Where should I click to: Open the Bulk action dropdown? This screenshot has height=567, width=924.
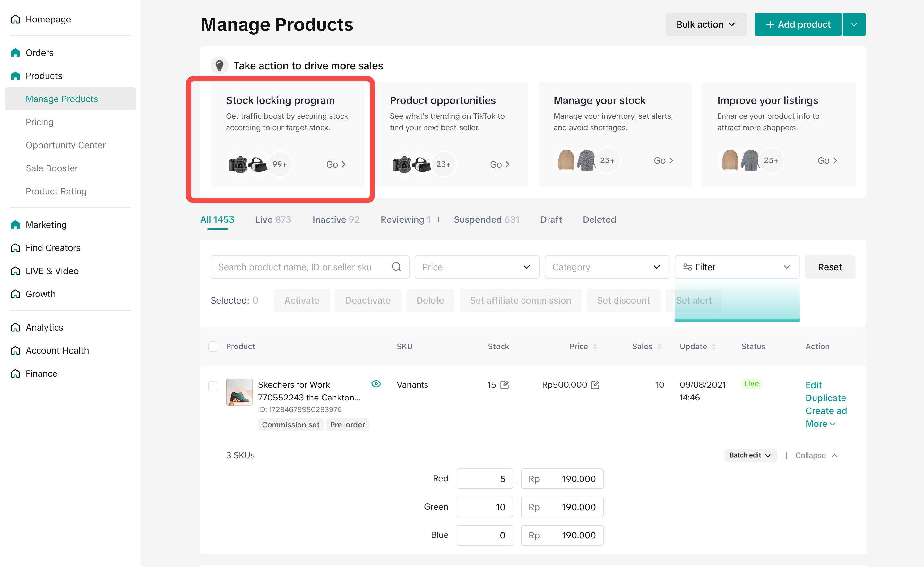tap(706, 24)
